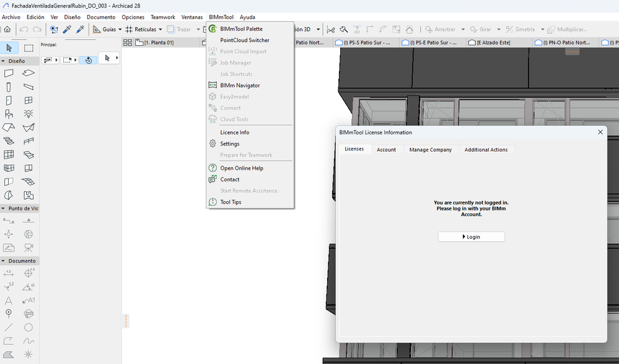This screenshot has width=619, height=364.
Task: Open the Ayuda menu
Action: (247, 17)
